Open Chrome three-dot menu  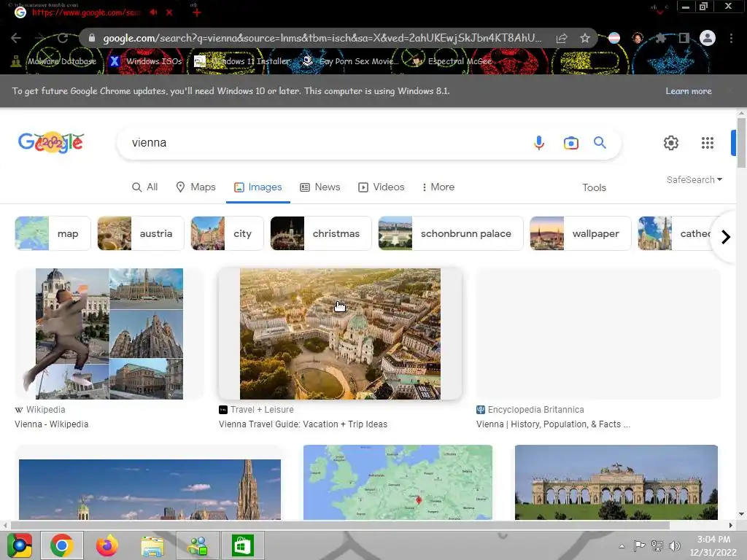[731, 38]
